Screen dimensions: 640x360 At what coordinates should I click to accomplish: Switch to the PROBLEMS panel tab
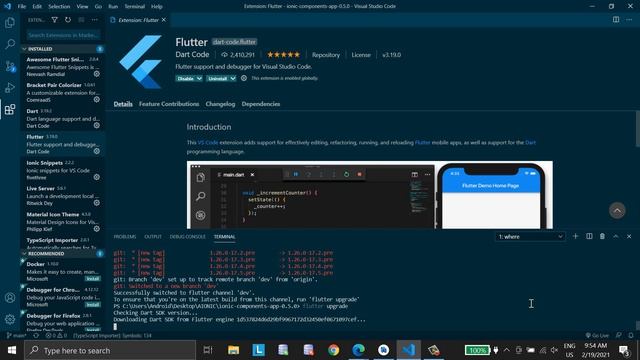125,237
